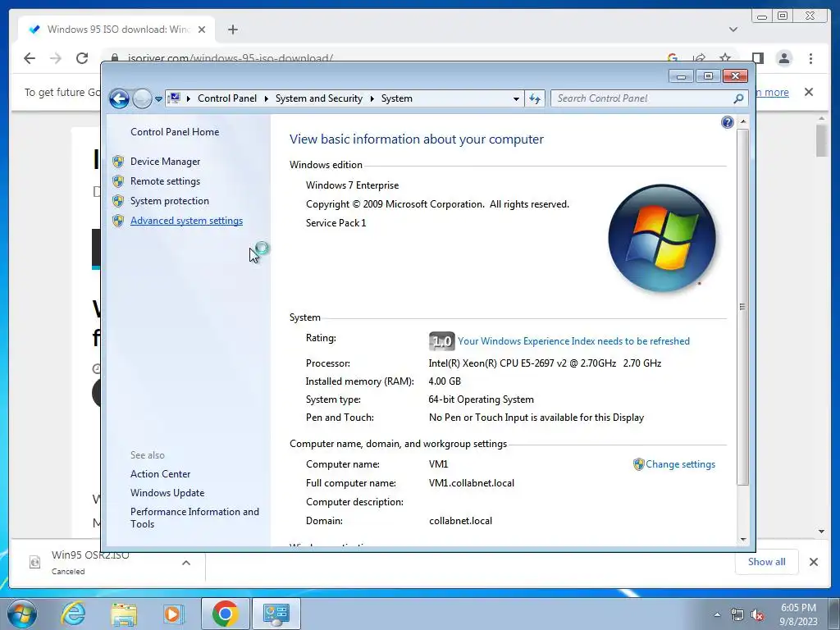Screen dimensions: 840x630
Task: Open Windows Explorer from taskbar
Action: coord(123,614)
